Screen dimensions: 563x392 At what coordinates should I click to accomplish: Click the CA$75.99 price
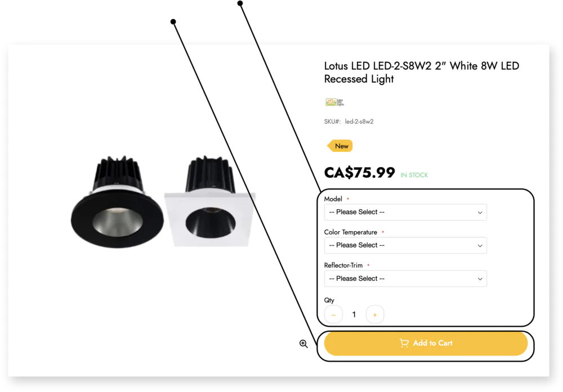[x=359, y=173]
